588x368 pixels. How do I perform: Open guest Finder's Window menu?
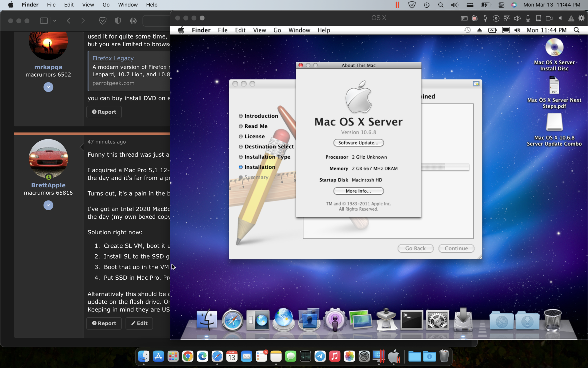[299, 30]
